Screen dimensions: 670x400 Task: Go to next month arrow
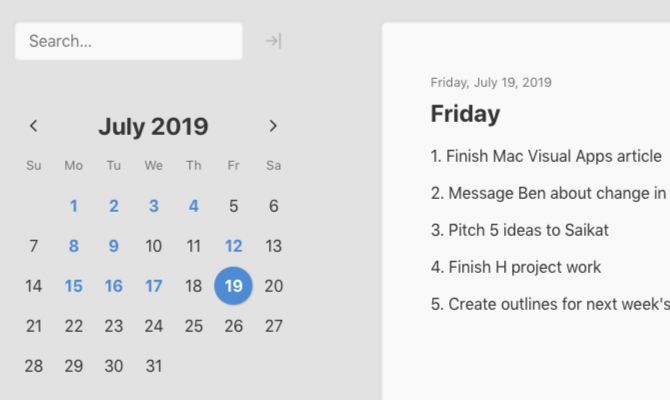273,126
